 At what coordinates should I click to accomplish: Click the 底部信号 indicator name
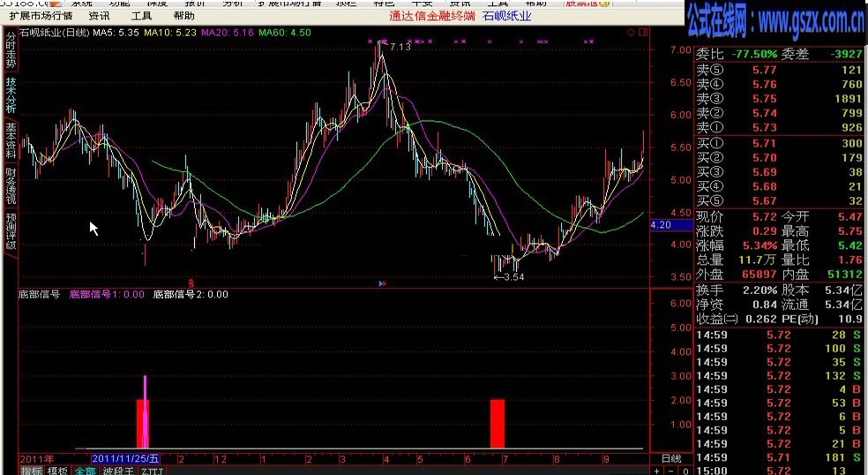40,294
